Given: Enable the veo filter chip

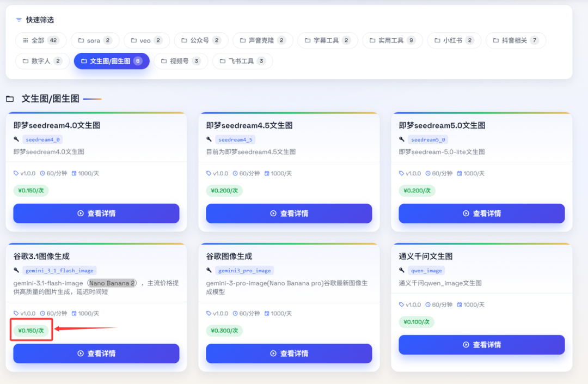Looking at the screenshot, I should (146, 40).
